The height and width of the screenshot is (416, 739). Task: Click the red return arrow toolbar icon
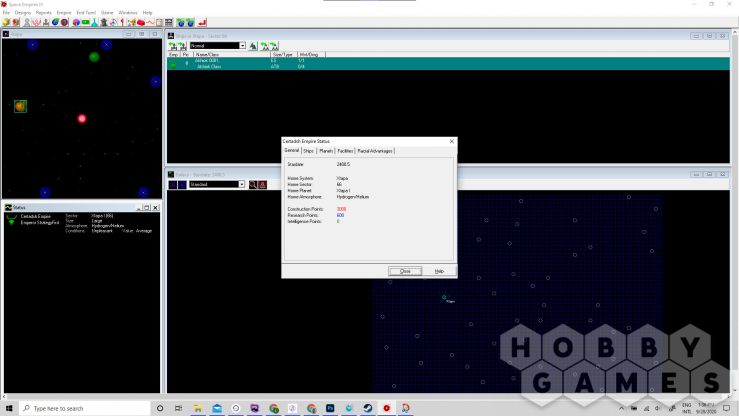click(x=202, y=22)
